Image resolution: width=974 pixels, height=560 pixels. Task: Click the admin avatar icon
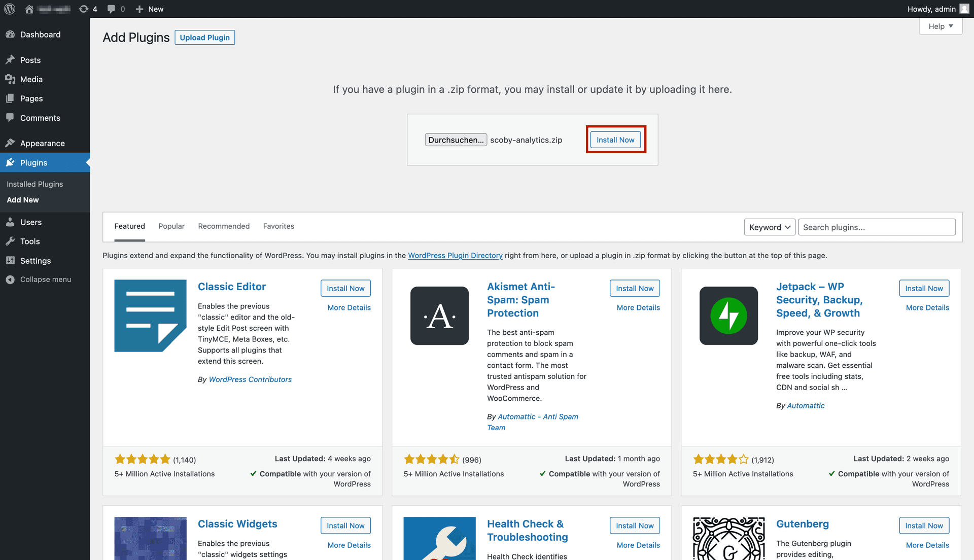964,9
